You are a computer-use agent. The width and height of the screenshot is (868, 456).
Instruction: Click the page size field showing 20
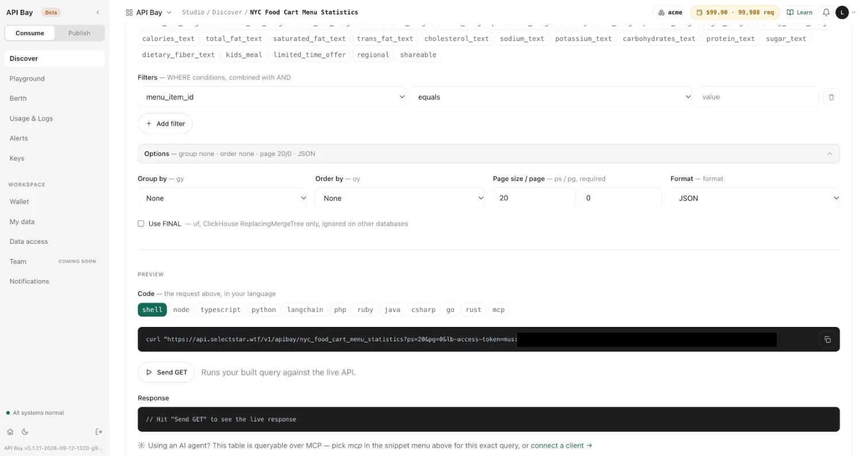coord(534,198)
